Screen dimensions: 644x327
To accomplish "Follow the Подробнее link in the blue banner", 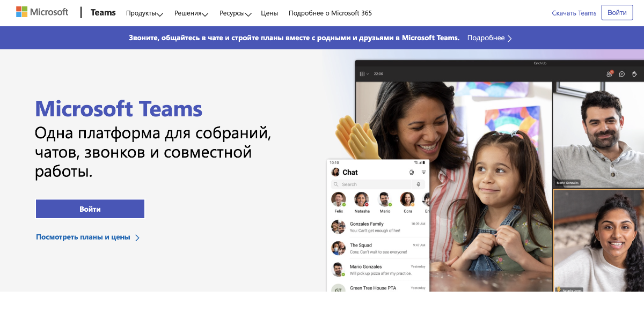I will click(x=489, y=38).
